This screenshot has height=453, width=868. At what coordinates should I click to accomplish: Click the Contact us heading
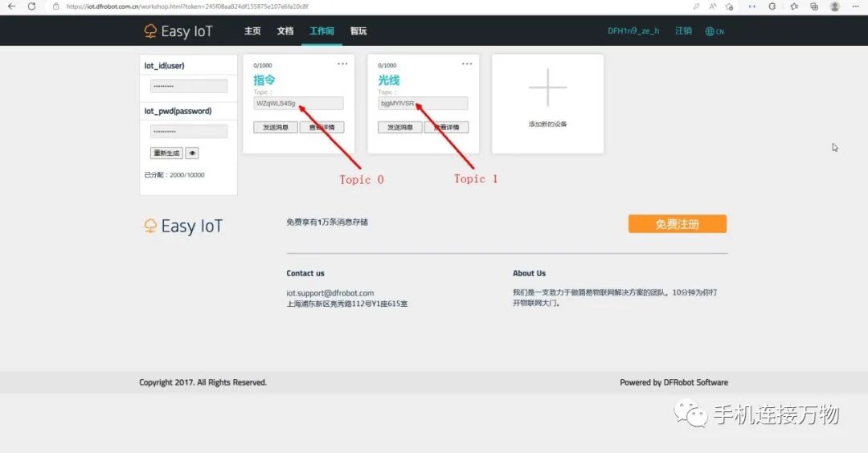point(305,273)
